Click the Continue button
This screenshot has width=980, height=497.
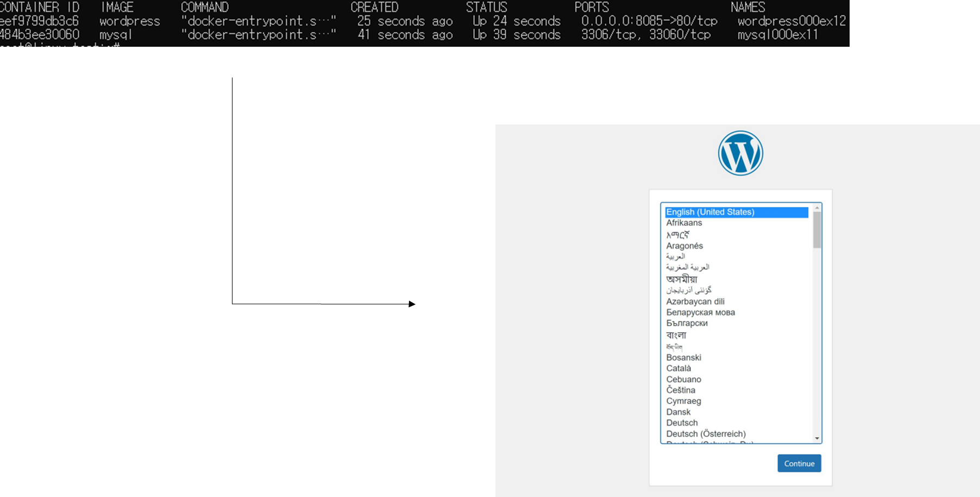pyautogui.click(x=799, y=463)
